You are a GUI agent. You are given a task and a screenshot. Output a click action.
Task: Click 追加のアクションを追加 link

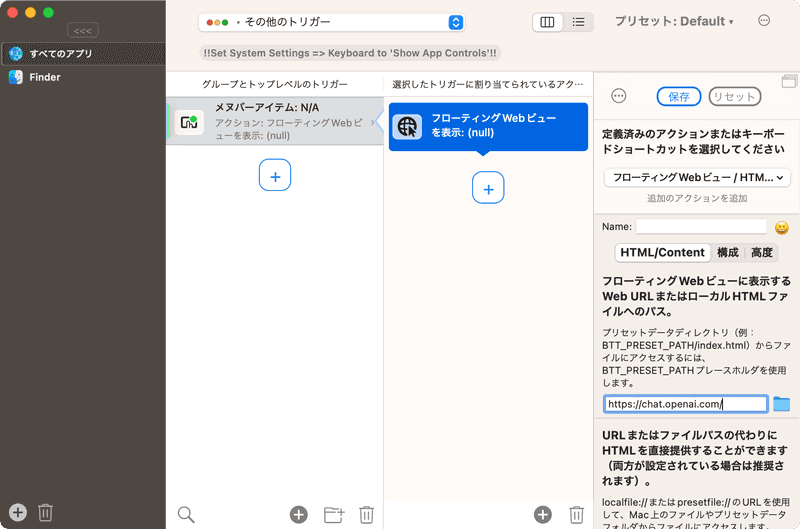[x=697, y=198]
